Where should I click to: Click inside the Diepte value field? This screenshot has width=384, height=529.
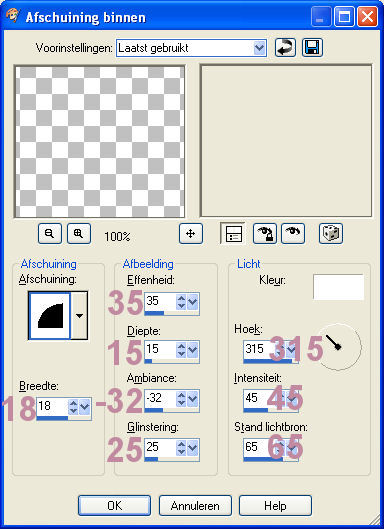tap(160, 349)
